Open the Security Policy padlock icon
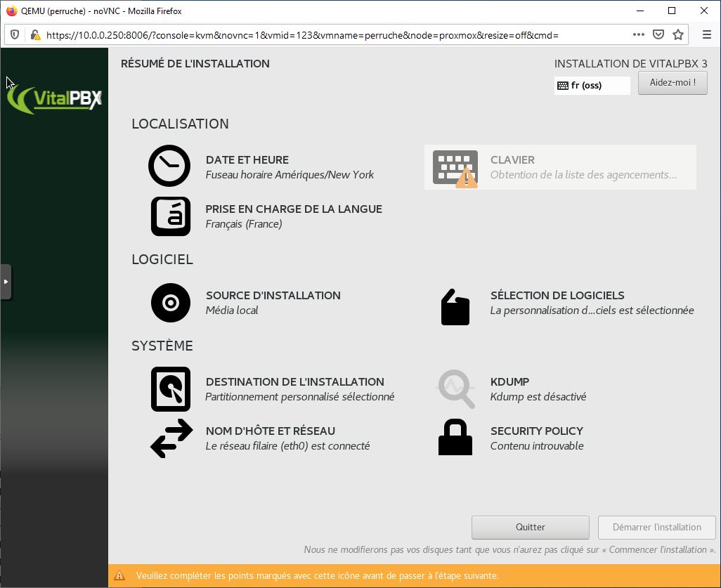The image size is (721, 588). coord(455,437)
